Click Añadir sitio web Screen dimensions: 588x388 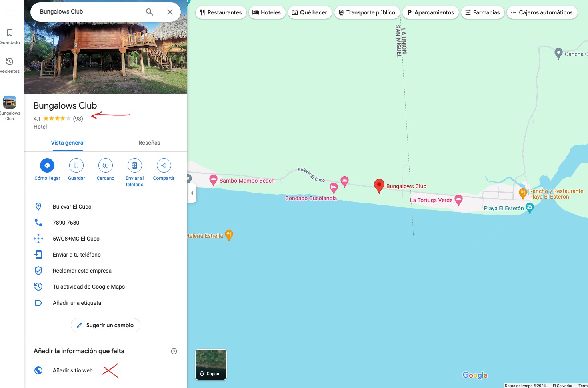pyautogui.click(x=73, y=371)
